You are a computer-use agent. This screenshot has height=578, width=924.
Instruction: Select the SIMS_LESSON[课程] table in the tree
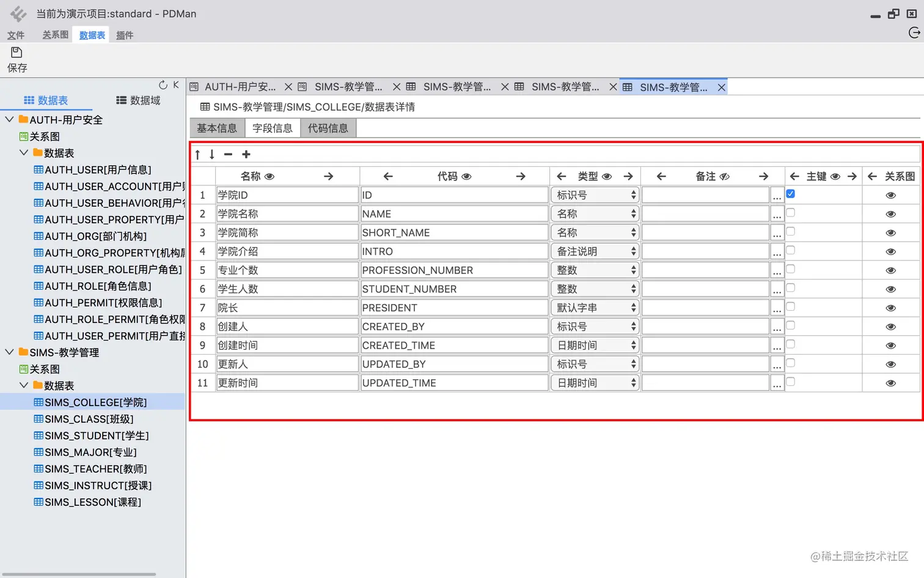tap(87, 502)
